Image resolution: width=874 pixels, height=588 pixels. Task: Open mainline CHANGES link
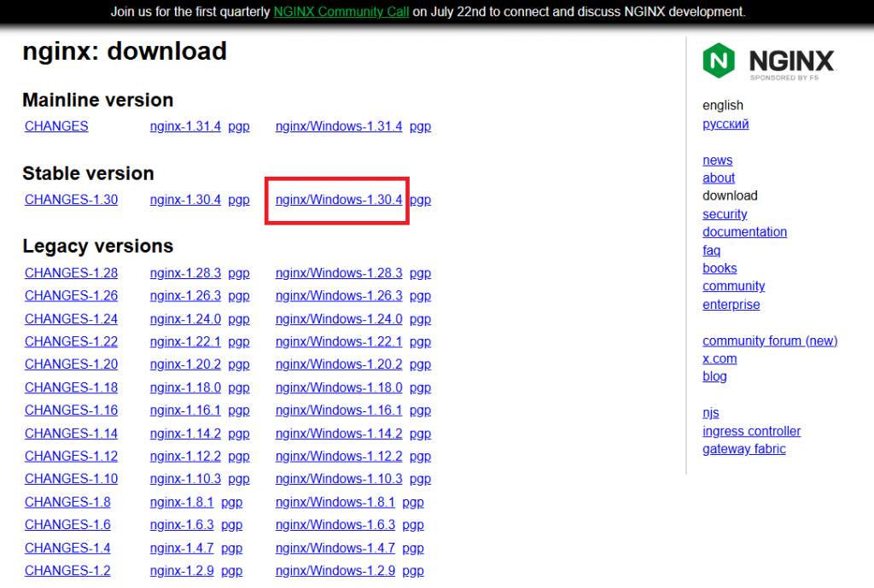(56, 126)
